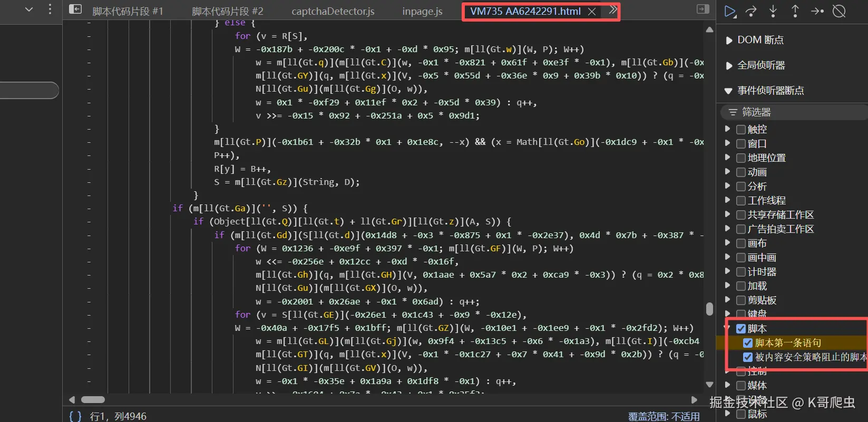Uncheck 脚本第一条语句 checkbox

pos(748,343)
